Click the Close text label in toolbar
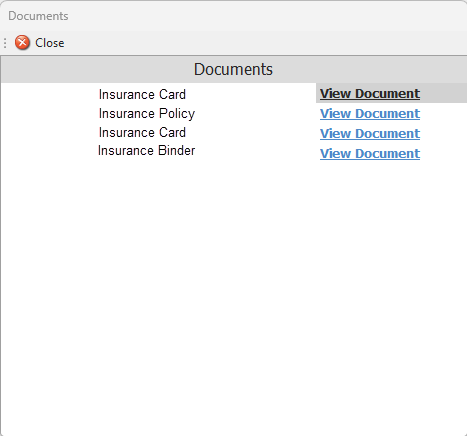Image resolution: width=467 pixels, height=436 pixels. [50, 43]
